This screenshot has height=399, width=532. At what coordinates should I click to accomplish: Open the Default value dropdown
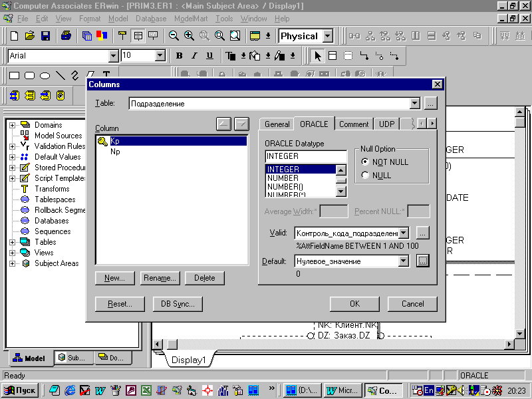click(404, 261)
